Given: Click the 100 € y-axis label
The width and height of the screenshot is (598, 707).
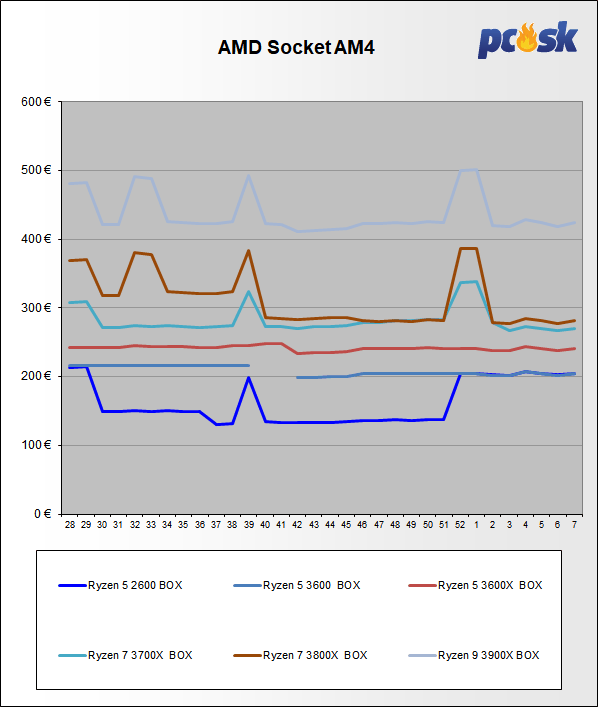Looking at the screenshot, I should click(37, 445).
